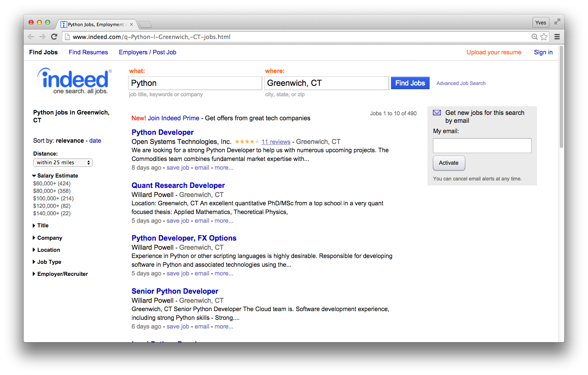Click the blue Find Jobs button
This screenshot has width=588, height=375.
(410, 83)
